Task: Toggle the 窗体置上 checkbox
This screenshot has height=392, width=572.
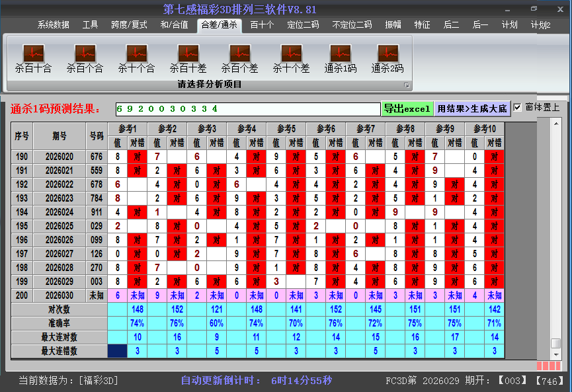Action: tap(518, 107)
